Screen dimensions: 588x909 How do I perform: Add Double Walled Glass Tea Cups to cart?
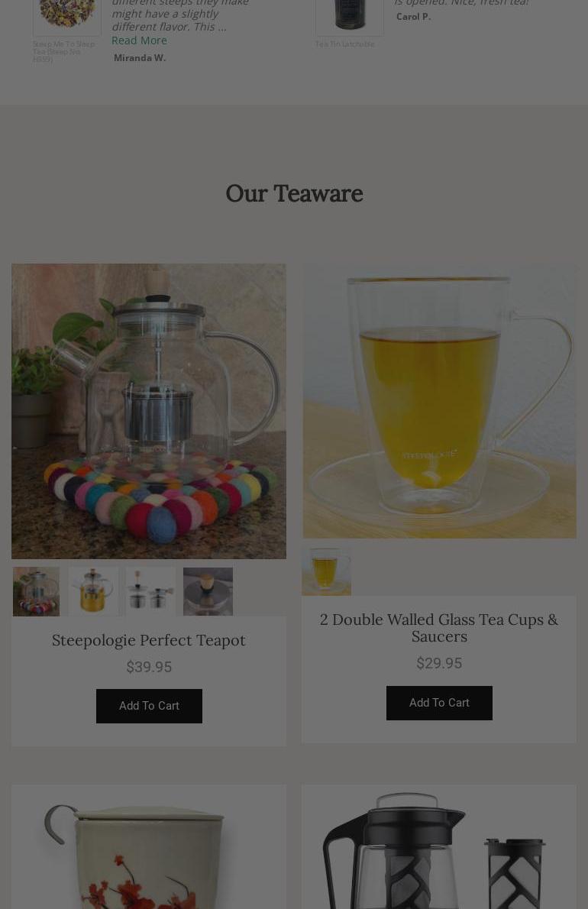tap(439, 703)
